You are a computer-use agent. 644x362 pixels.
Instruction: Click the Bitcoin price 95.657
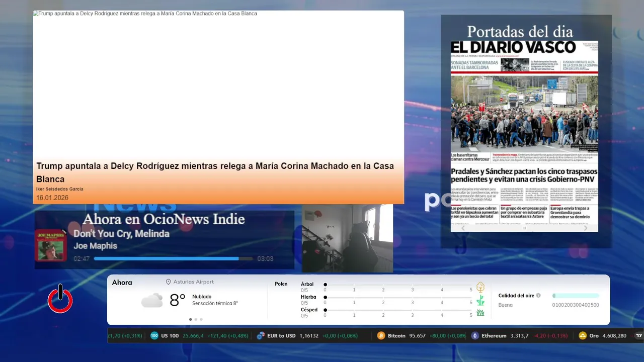[x=418, y=336]
